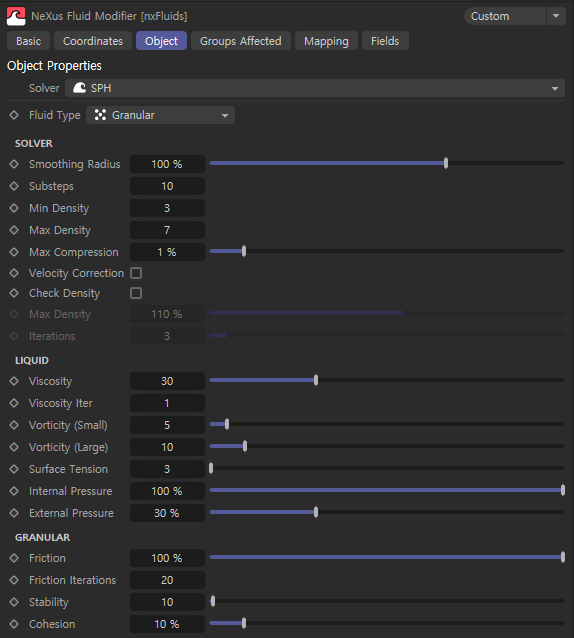Click the Vorticity (Large) value field
The image size is (574, 638).
(x=167, y=447)
